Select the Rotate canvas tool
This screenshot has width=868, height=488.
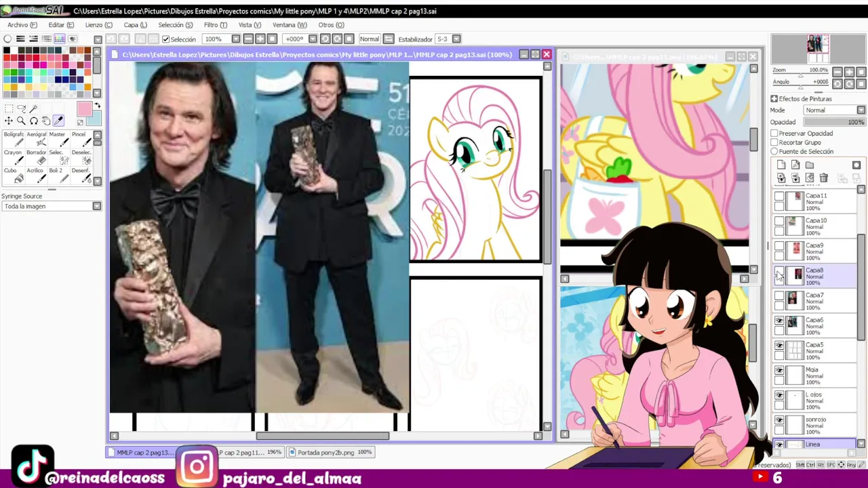(34, 121)
